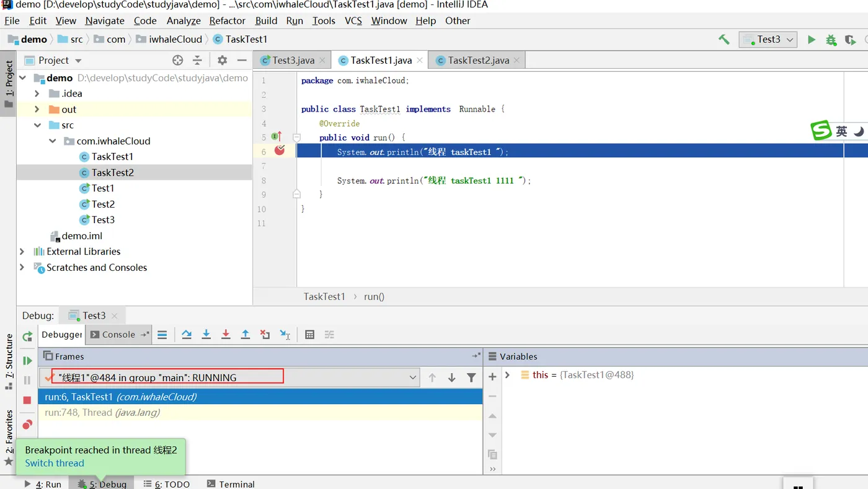Select TaskTest1 in project tree
The height and width of the screenshot is (489, 868).
click(112, 157)
